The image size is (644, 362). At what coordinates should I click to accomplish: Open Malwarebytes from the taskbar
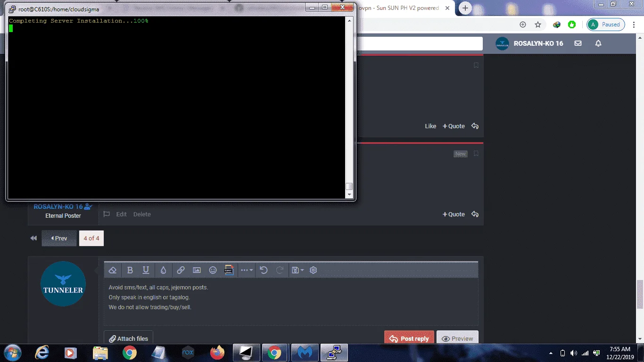click(305, 353)
